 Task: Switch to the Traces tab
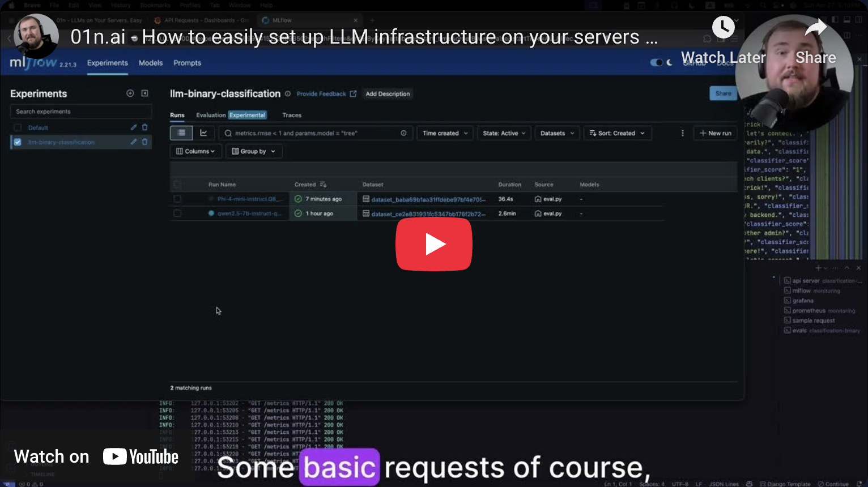(292, 115)
